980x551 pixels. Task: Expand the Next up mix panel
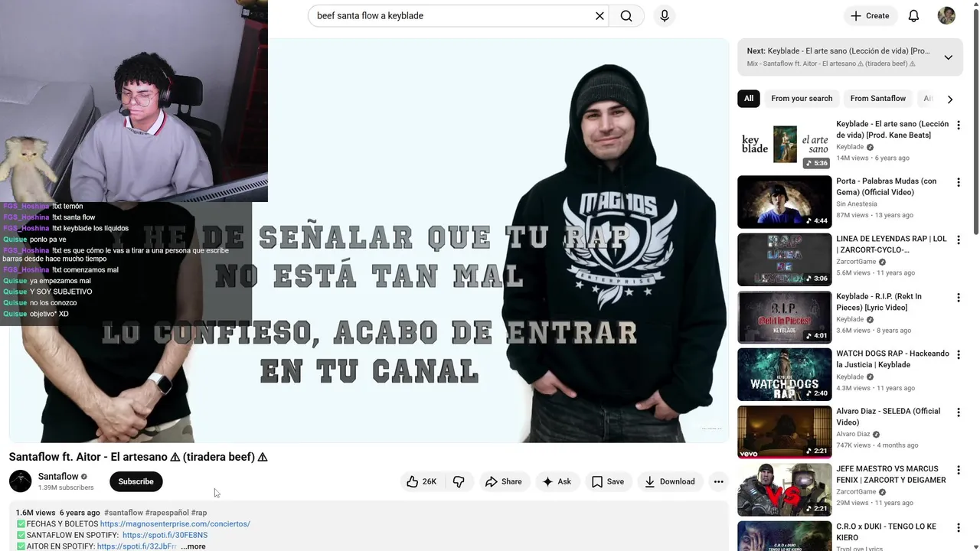tap(948, 57)
